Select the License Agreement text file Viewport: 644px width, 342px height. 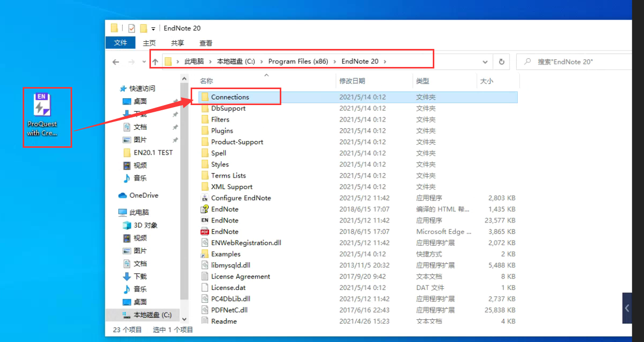coord(358,277)
